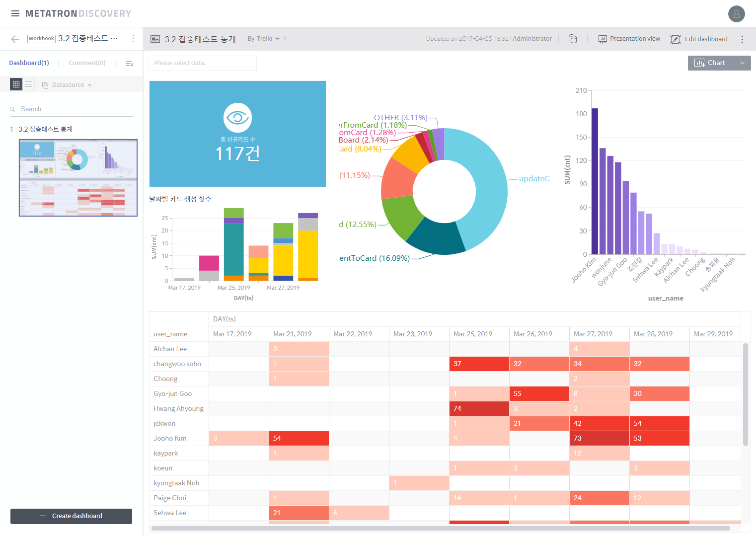Click the Please select data field

pos(203,63)
